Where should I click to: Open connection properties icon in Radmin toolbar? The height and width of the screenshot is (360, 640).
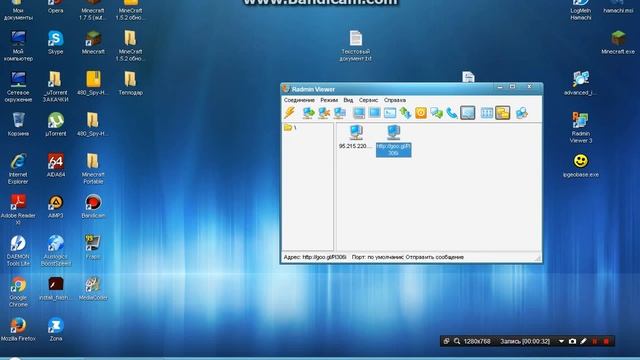coord(340,113)
